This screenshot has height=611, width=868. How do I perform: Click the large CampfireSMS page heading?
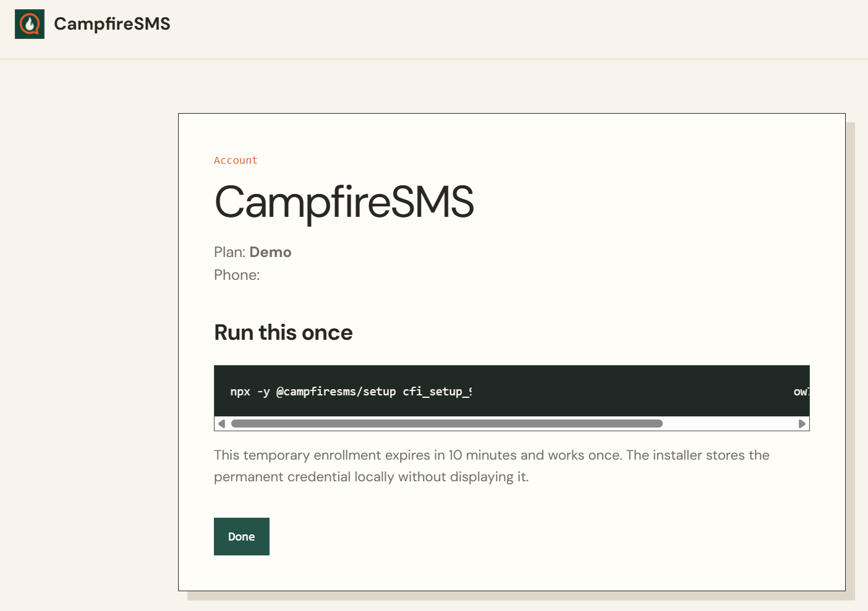344,203
